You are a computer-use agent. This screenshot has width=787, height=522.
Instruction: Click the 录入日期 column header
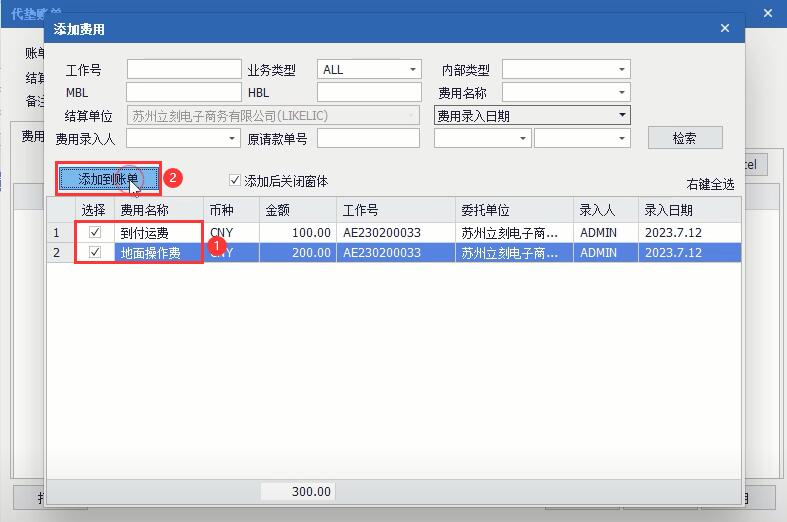(x=689, y=210)
